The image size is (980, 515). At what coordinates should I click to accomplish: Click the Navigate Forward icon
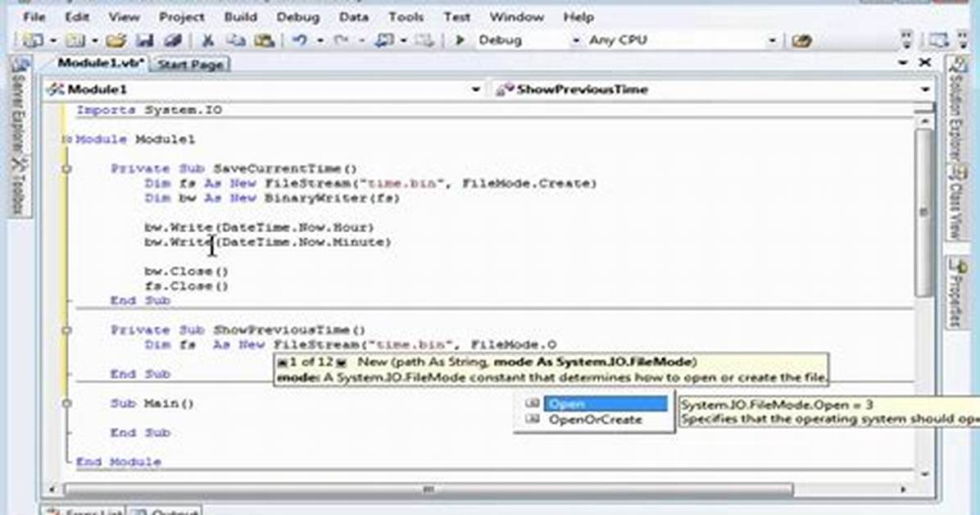pos(425,41)
